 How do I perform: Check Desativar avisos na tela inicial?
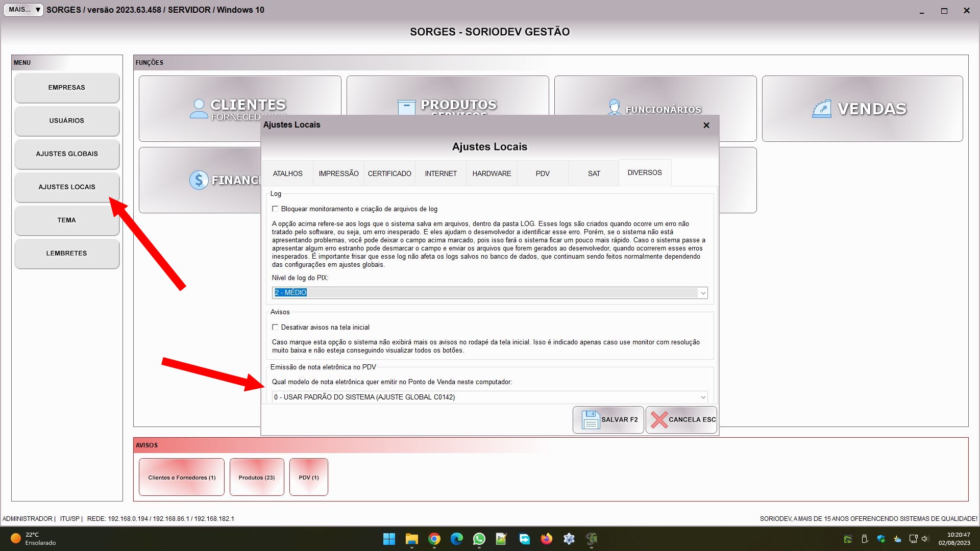pos(275,327)
